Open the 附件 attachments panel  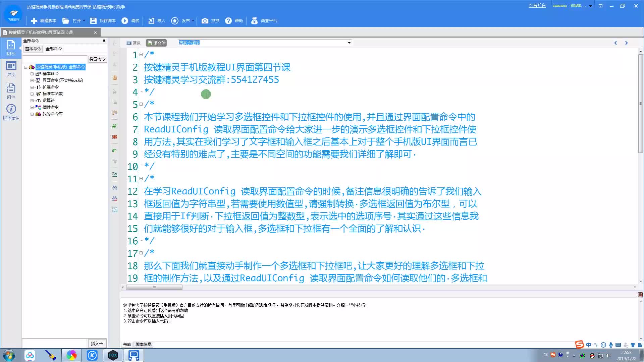point(11,91)
